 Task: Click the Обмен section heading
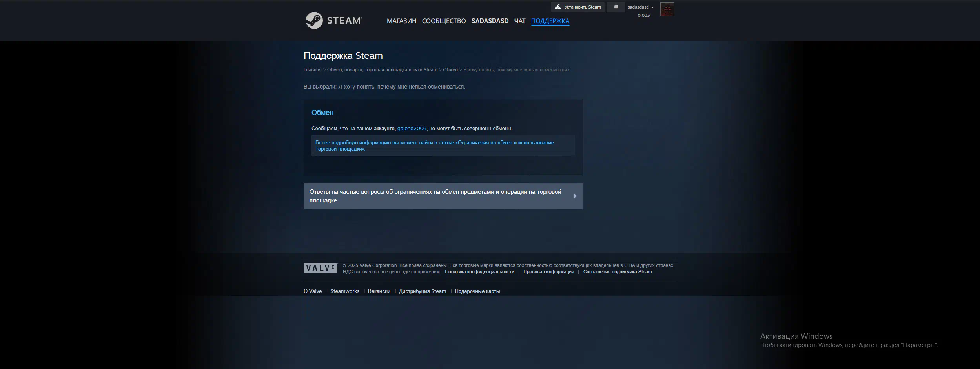pos(322,113)
